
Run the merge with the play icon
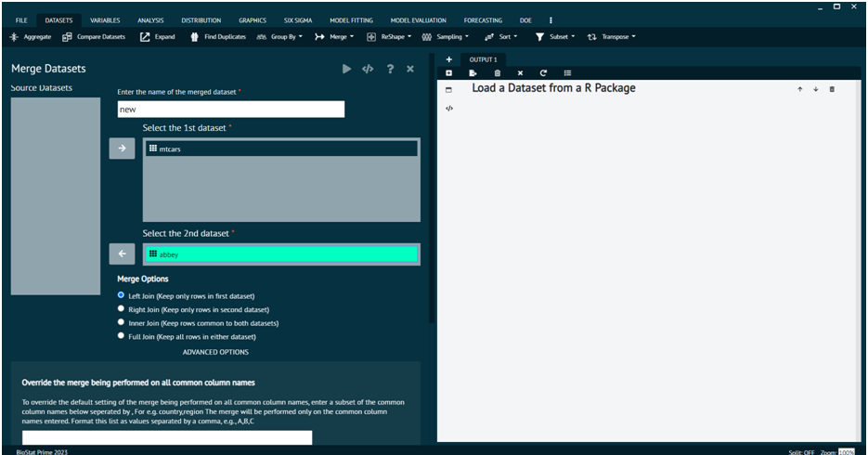coord(346,70)
